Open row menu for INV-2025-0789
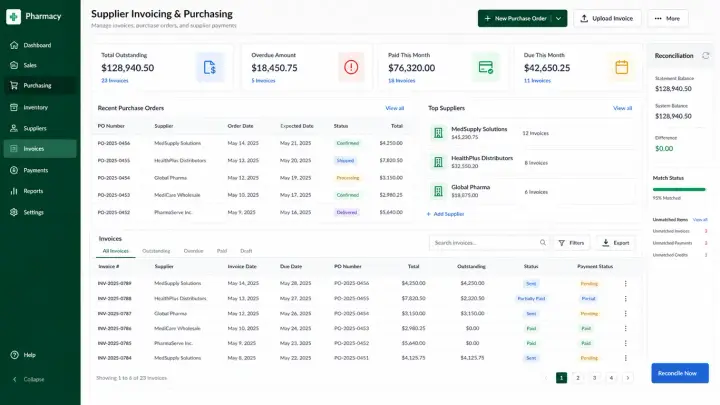This screenshot has width=720, height=405. click(x=625, y=284)
